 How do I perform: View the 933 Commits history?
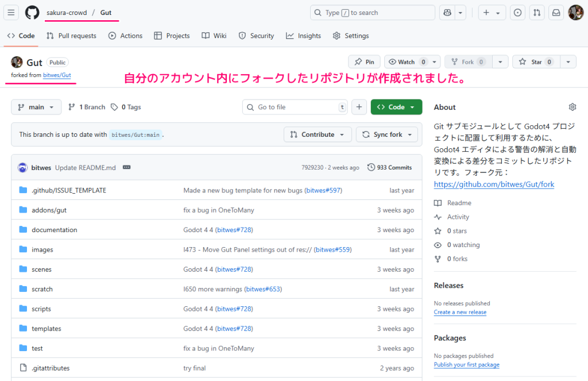[390, 167]
